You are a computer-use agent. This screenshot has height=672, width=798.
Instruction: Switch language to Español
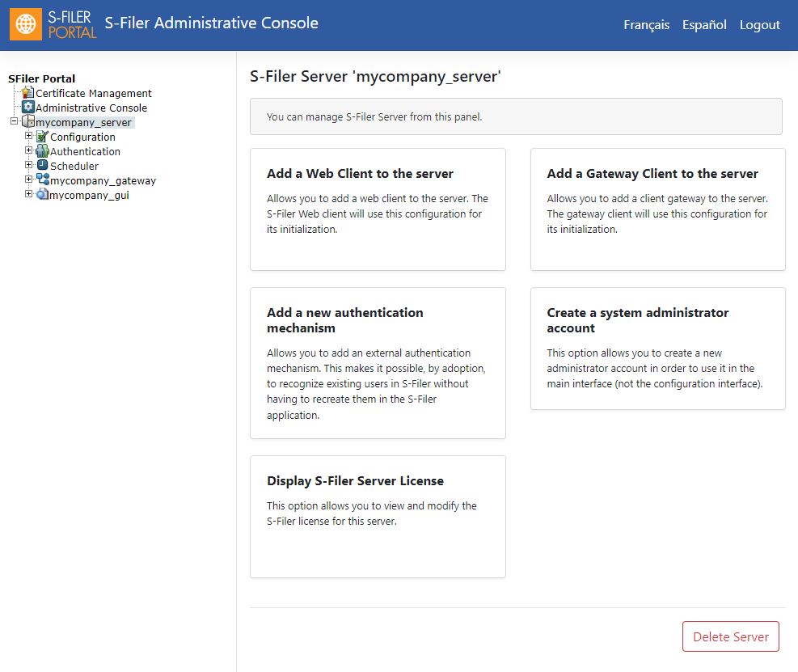click(704, 24)
